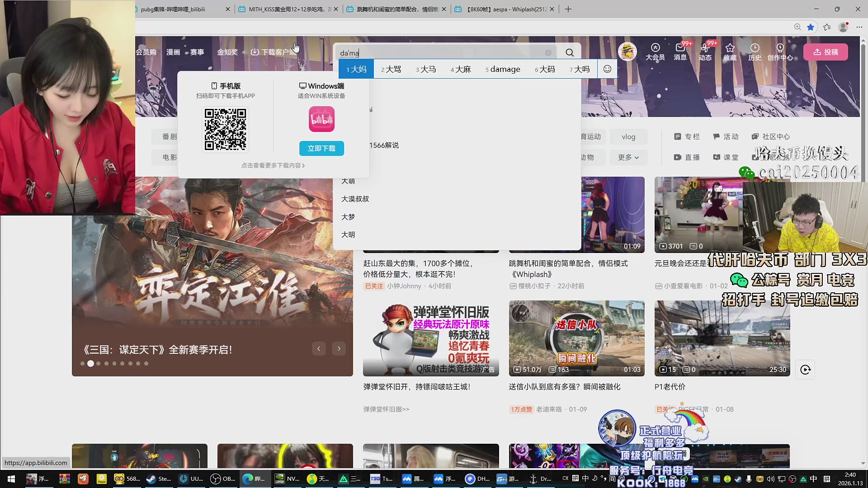Go to next carousel banner slide
868x488 pixels.
click(339, 348)
